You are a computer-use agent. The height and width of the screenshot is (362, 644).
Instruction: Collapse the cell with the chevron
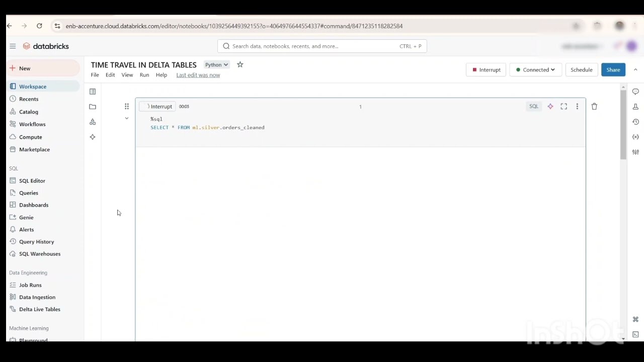click(127, 118)
